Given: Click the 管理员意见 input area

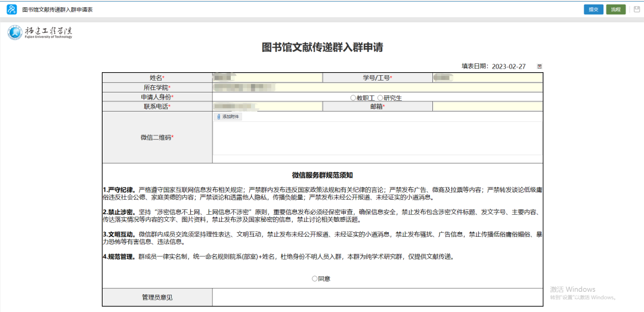Looking at the screenshot, I should 378,297.
